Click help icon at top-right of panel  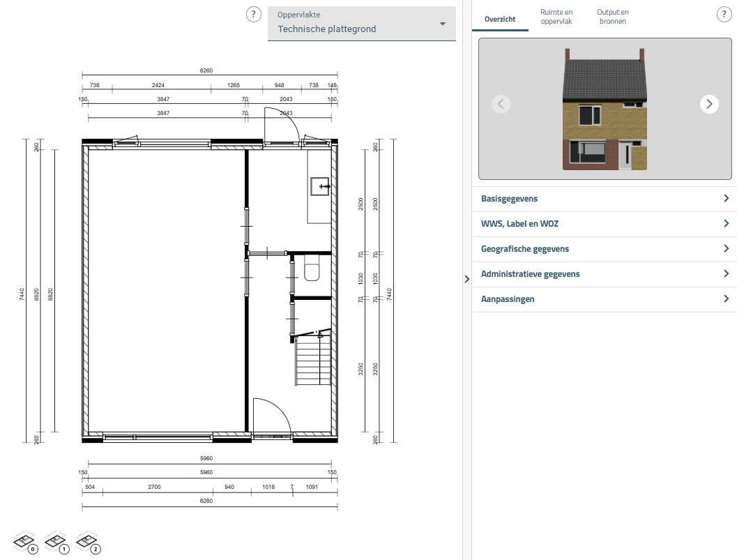[724, 15]
